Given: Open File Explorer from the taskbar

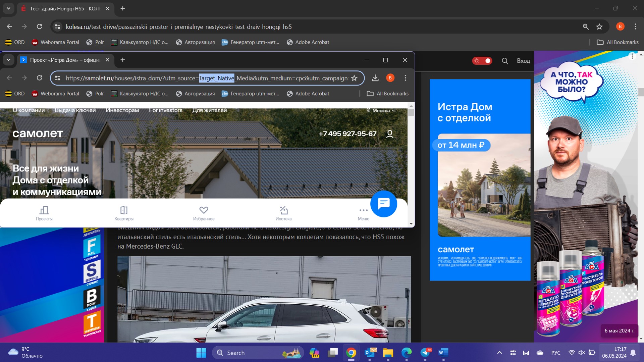Looking at the screenshot, I should [388, 353].
